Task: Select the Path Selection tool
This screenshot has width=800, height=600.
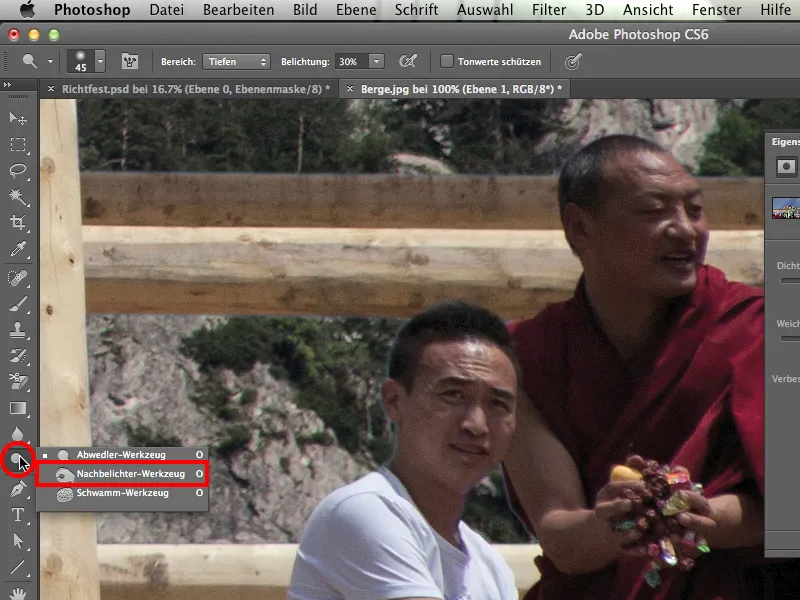Action: point(18,541)
